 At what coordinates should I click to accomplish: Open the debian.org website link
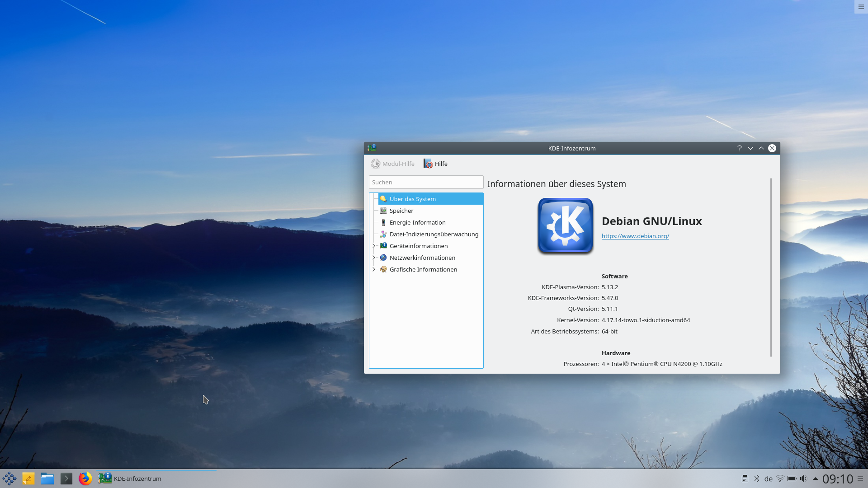[635, 236]
